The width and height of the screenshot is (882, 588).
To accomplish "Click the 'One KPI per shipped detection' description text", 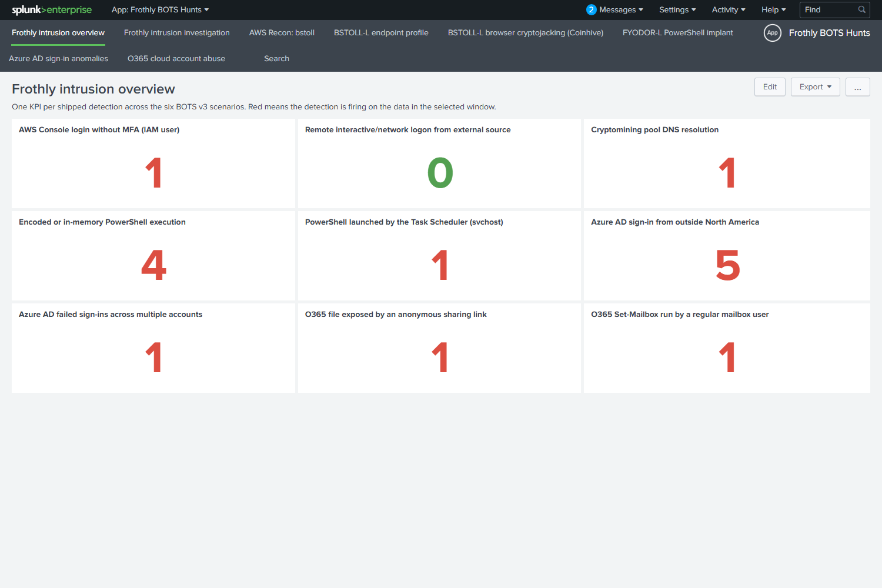I will (254, 107).
